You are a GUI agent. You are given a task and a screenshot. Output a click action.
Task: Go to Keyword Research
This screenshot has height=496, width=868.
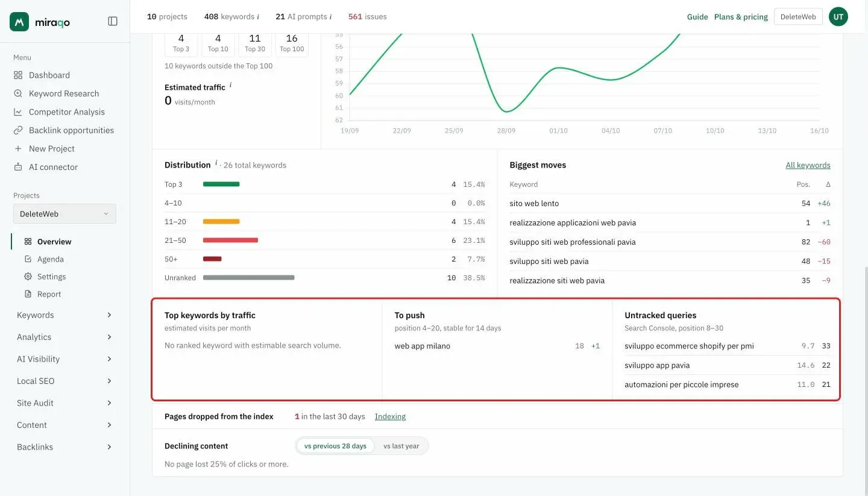(64, 93)
